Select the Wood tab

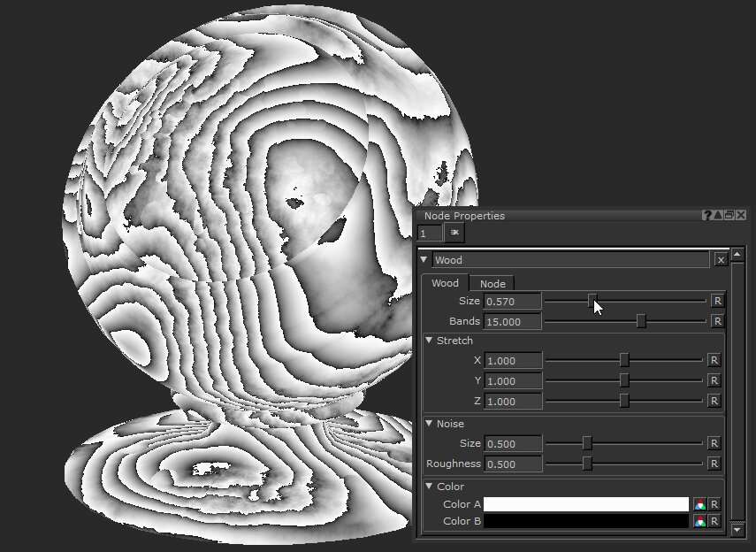(445, 283)
